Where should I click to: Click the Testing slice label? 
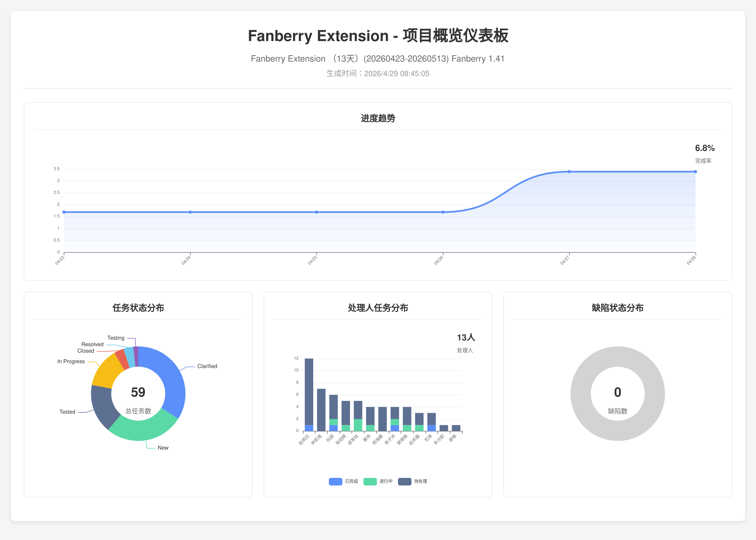click(116, 338)
